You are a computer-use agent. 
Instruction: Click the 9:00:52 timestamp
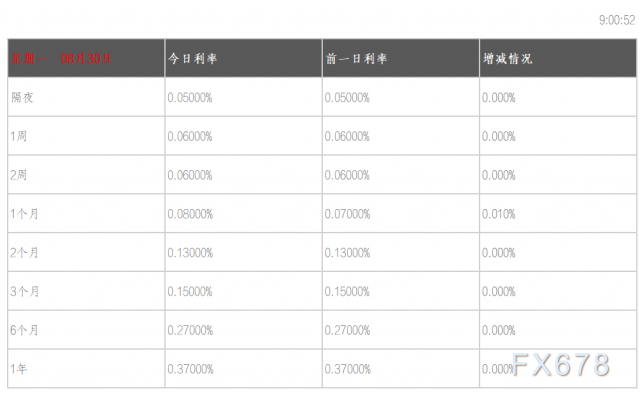click(617, 20)
